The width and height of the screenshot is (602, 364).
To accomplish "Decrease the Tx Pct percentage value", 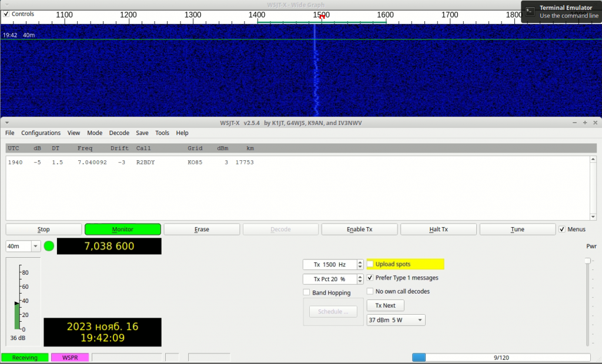I will (x=360, y=282).
